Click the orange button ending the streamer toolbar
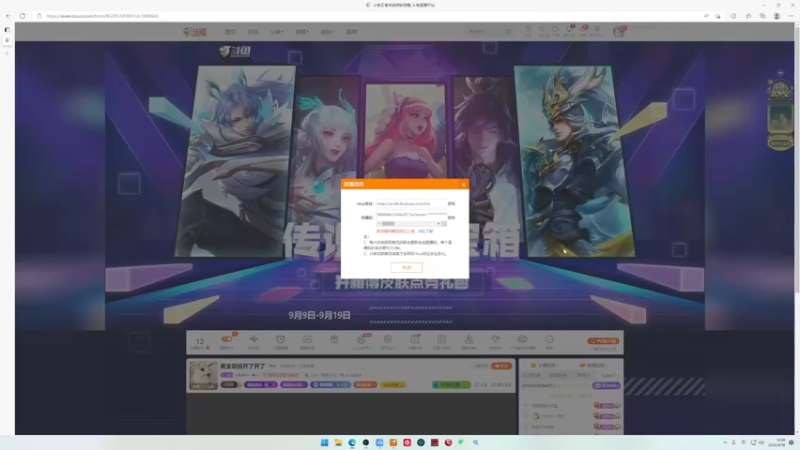The width and height of the screenshot is (800, 450). click(603, 341)
